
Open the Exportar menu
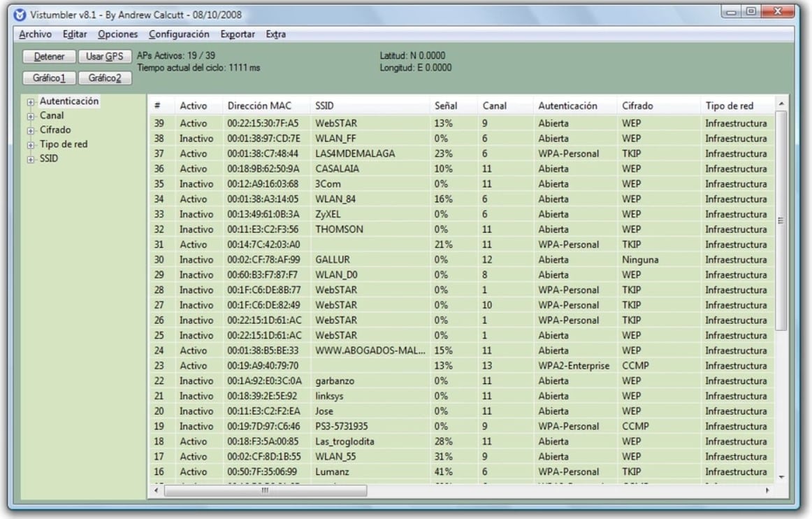pyautogui.click(x=238, y=34)
